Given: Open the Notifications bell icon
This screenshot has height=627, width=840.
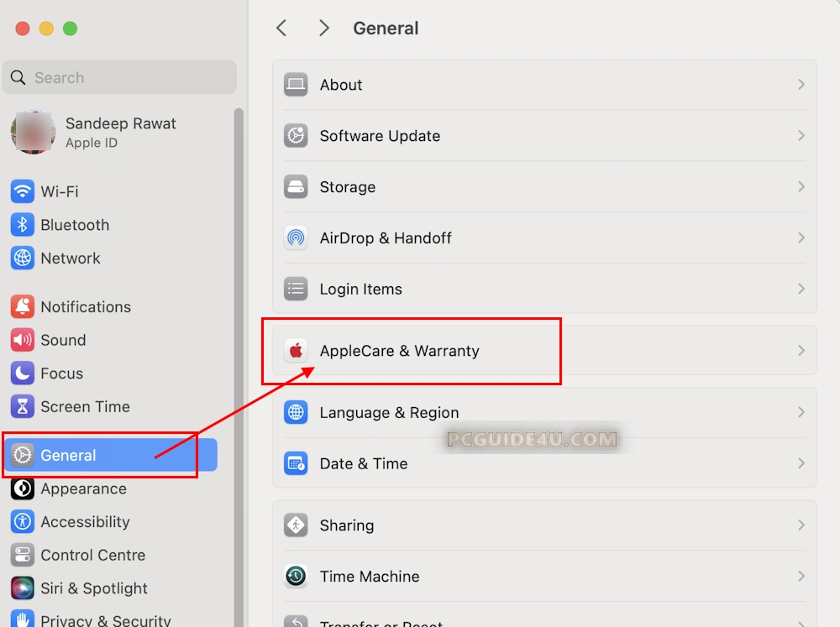Looking at the screenshot, I should pyautogui.click(x=23, y=307).
